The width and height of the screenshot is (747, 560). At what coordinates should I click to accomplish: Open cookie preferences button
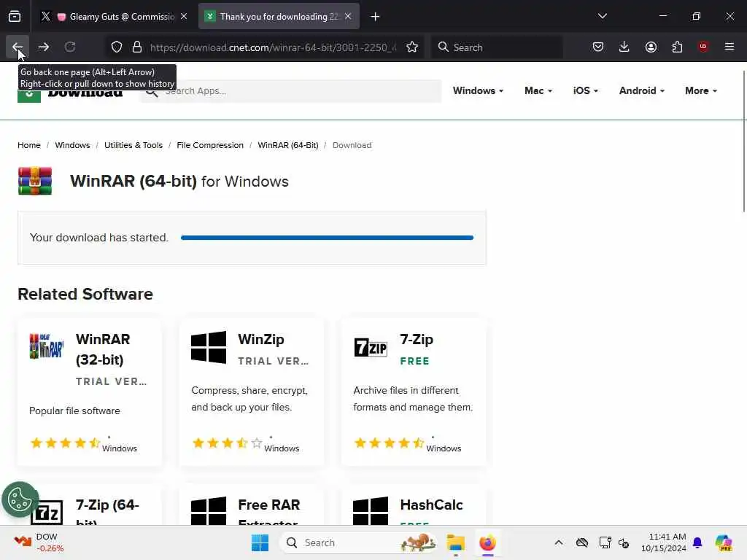[x=20, y=499]
